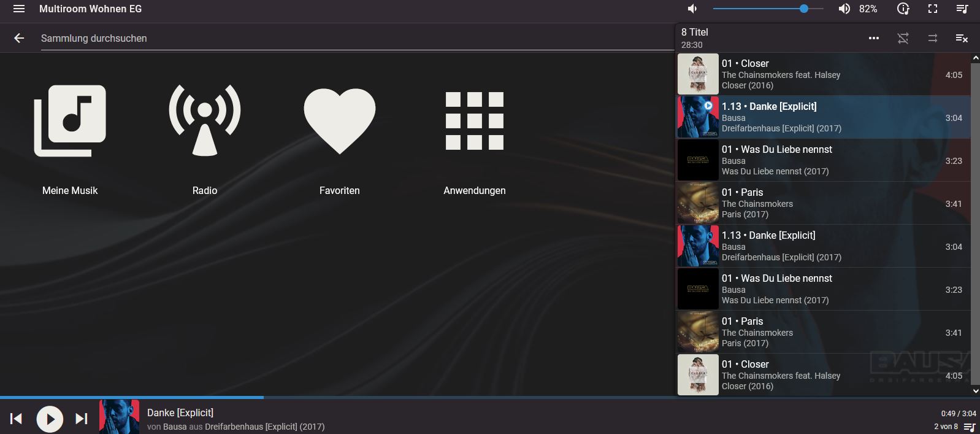980x434 pixels.
Task: Go back with the left arrow
Action: (x=19, y=38)
